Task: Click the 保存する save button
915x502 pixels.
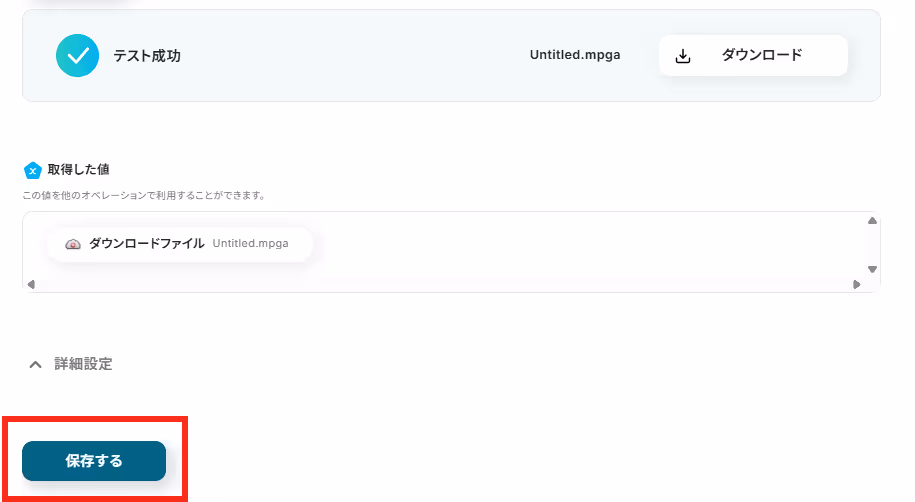Action: 94,461
